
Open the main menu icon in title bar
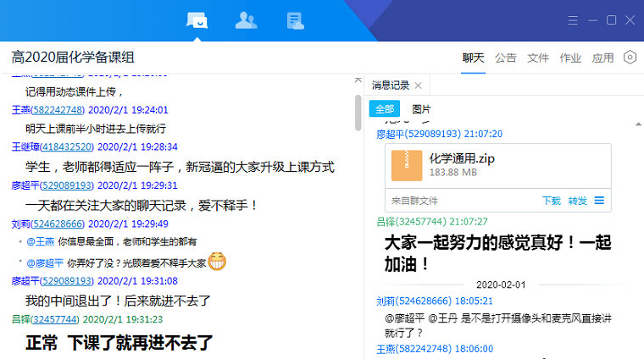(574, 20)
